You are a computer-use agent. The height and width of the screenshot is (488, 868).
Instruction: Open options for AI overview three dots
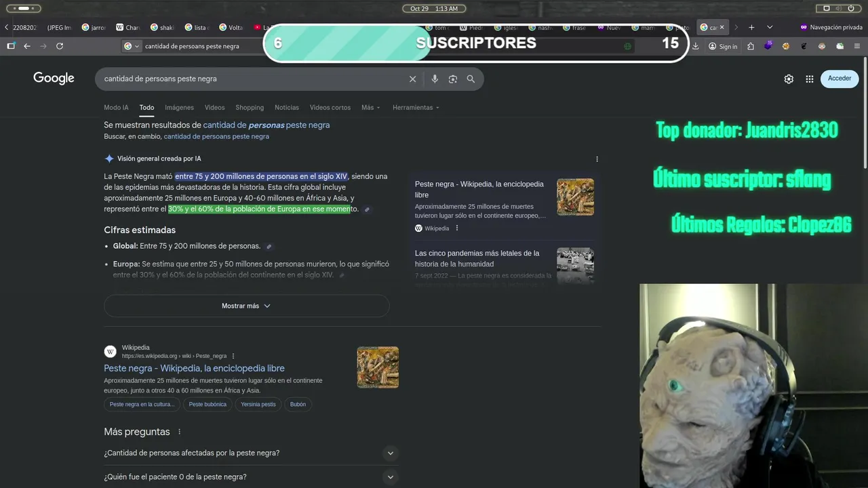click(597, 159)
